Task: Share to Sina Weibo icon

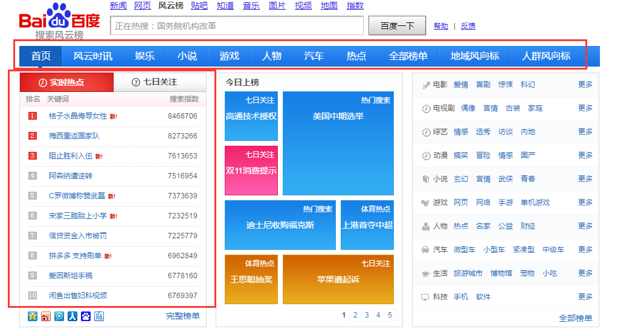Action: point(46,316)
